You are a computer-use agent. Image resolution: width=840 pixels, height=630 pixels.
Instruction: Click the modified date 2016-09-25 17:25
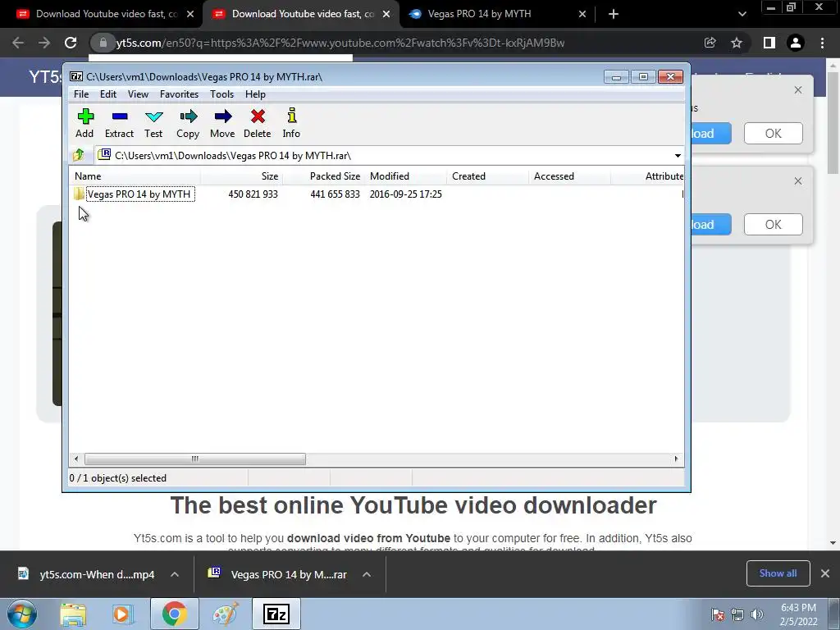click(405, 194)
